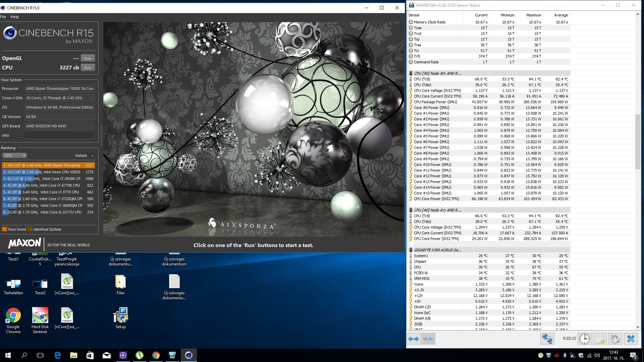Click the Current column header

click(476, 15)
